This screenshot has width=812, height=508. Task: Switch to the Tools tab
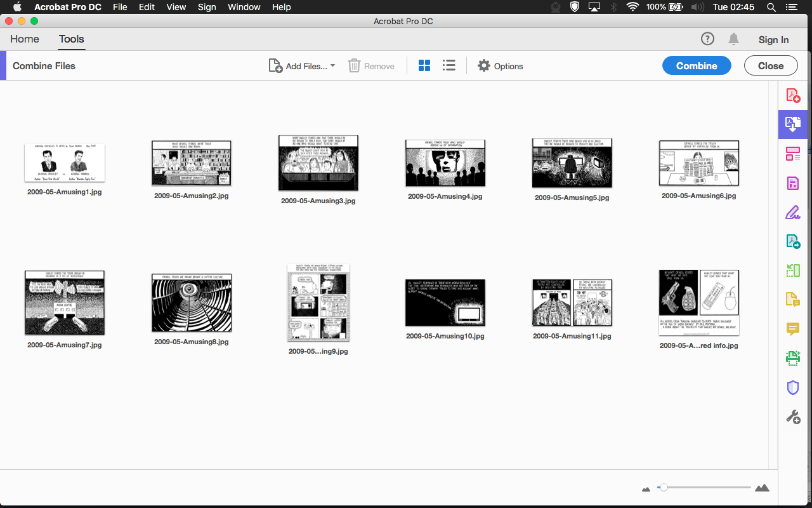click(x=72, y=39)
